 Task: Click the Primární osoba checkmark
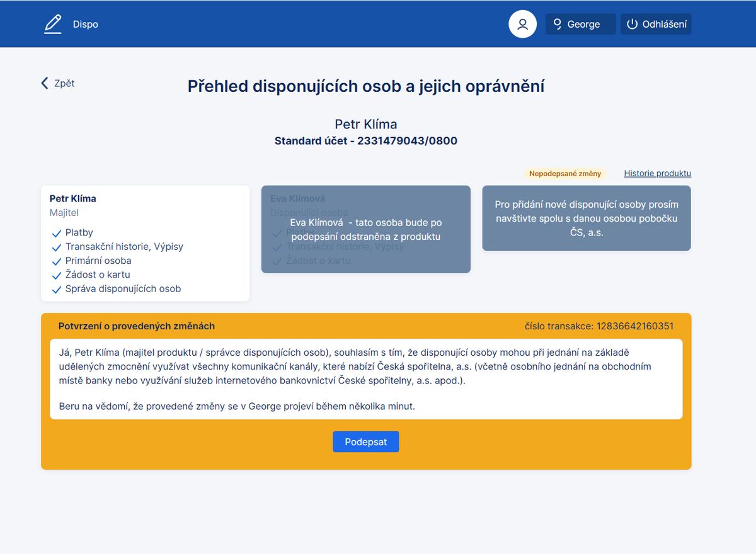57,261
